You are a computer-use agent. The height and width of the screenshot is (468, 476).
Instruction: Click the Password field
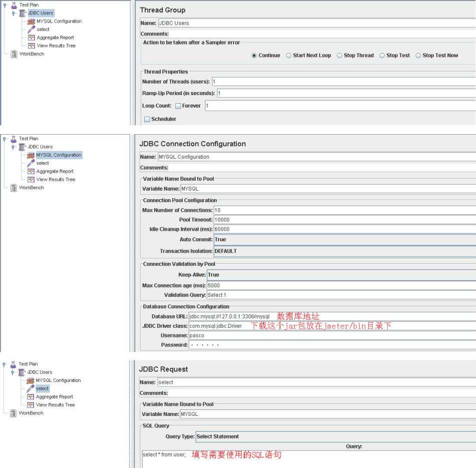point(332,345)
